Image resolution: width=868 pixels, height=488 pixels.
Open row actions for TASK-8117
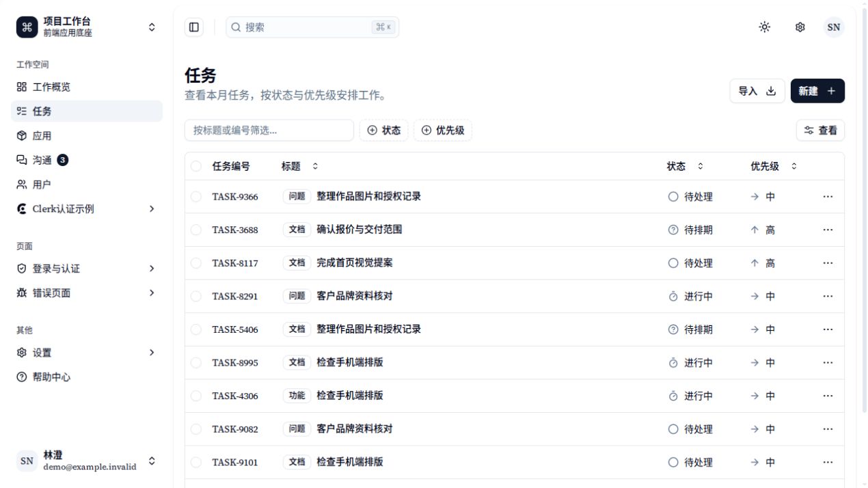pos(828,263)
